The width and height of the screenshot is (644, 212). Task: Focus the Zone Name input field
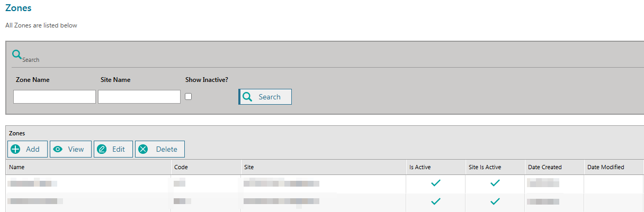coord(55,97)
